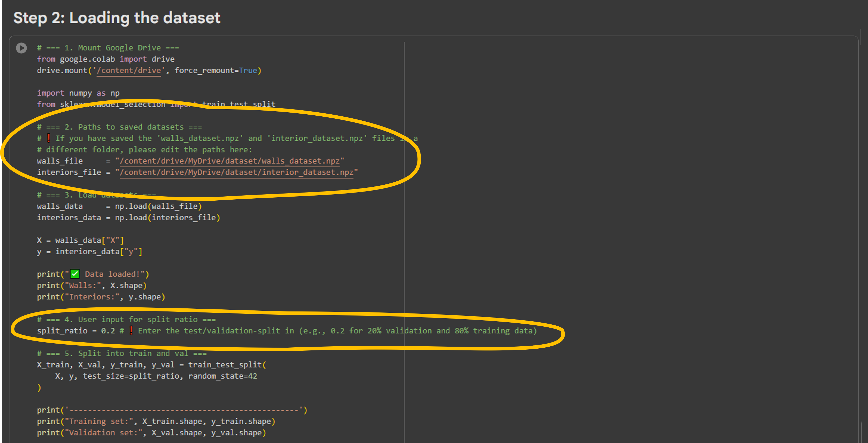Click the '5. Split into train and val' comment

click(x=122, y=353)
